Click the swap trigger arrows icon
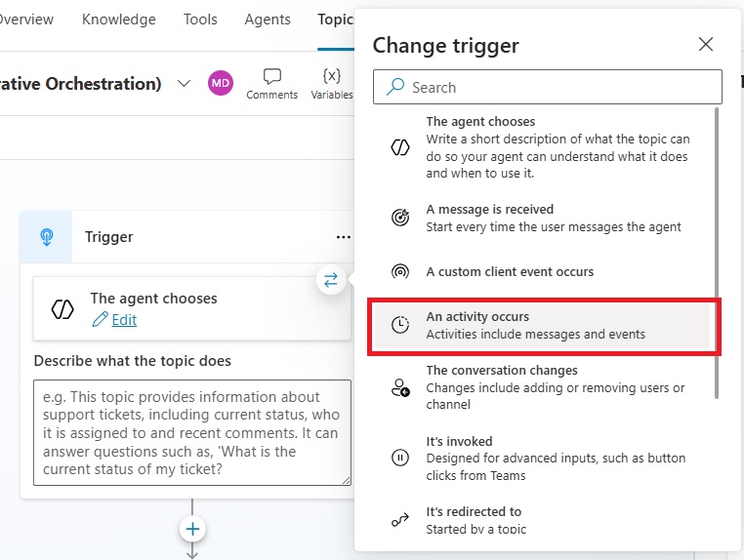 pyautogui.click(x=331, y=280)
